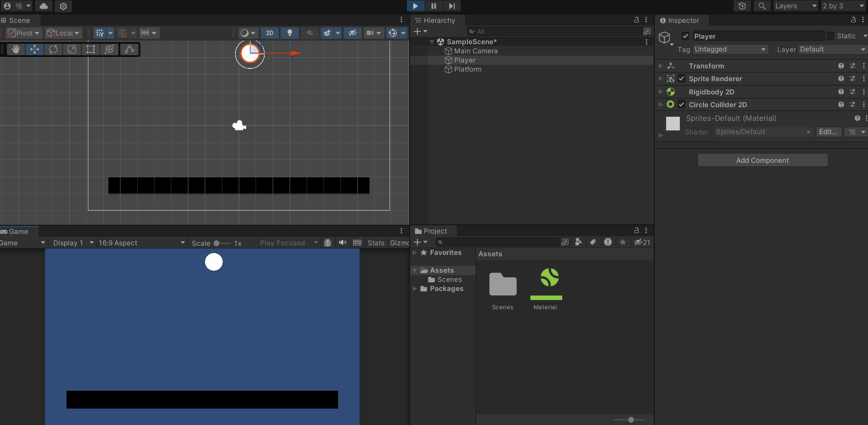This screenshot has width=868, height=425.
Task: Click the shader Edit... button
Action: 828,132
